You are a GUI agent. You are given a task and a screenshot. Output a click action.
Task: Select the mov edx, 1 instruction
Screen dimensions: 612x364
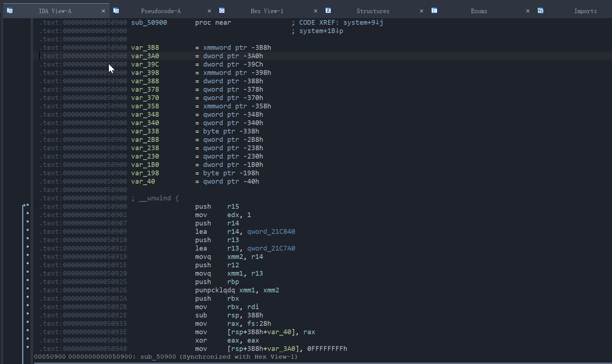point(223,215)
